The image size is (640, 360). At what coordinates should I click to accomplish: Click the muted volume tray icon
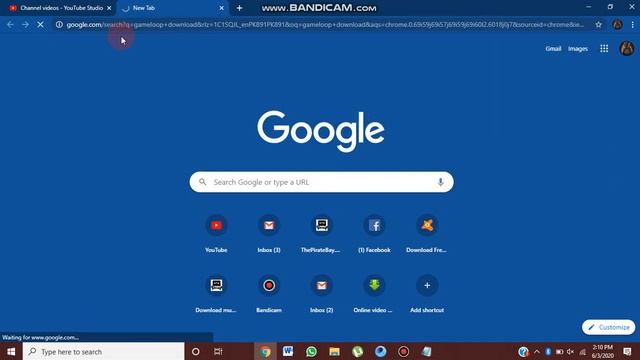[x=571, y=351]
